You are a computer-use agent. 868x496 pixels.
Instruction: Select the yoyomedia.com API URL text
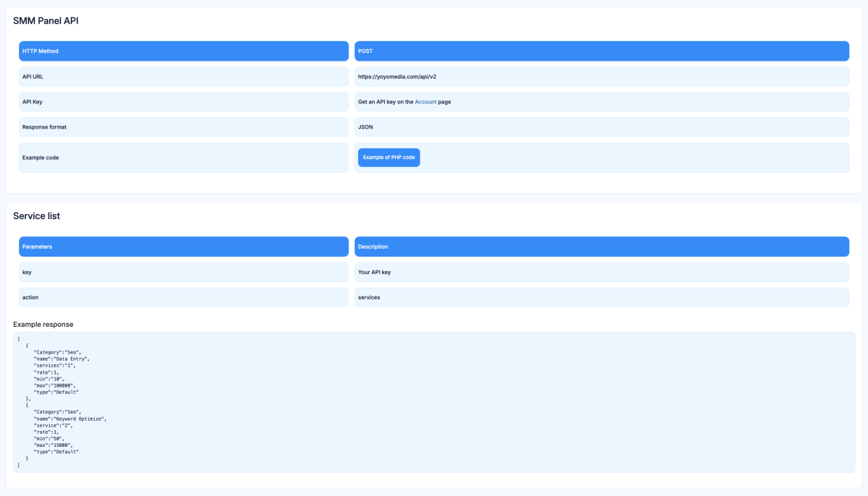[397, 77]
